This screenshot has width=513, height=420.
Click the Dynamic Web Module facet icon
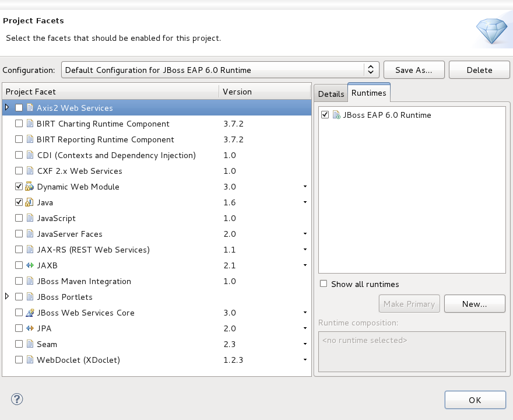(x=30, y=187)
